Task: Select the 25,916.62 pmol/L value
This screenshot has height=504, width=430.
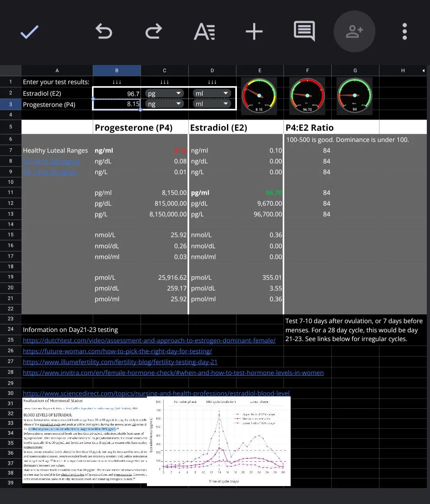Action: coord(164,277)
